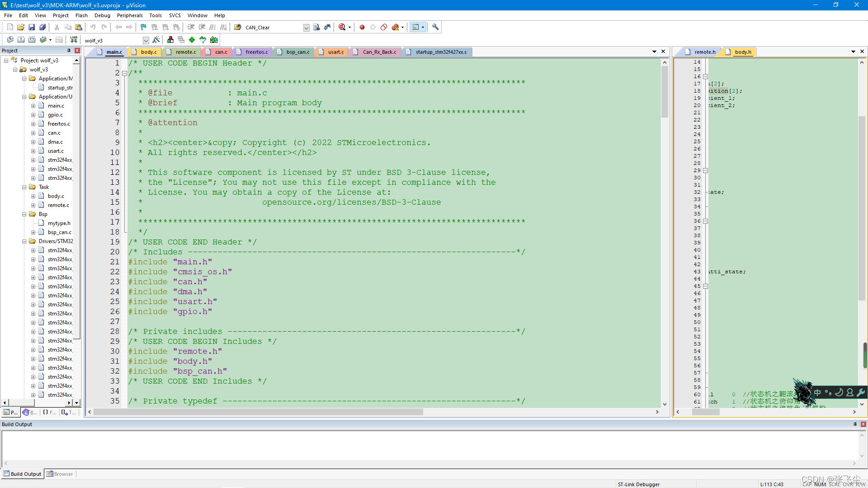Click the editor horizontal scrollbar thumb
Screen dimensions: 868x488
258,412
